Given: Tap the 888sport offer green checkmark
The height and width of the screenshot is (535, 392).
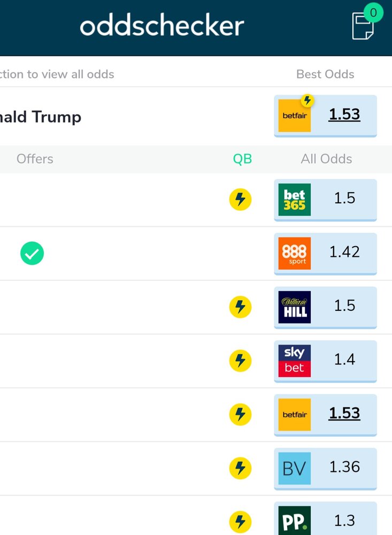Looking at the screenshot, I should (x=32, y=253).
